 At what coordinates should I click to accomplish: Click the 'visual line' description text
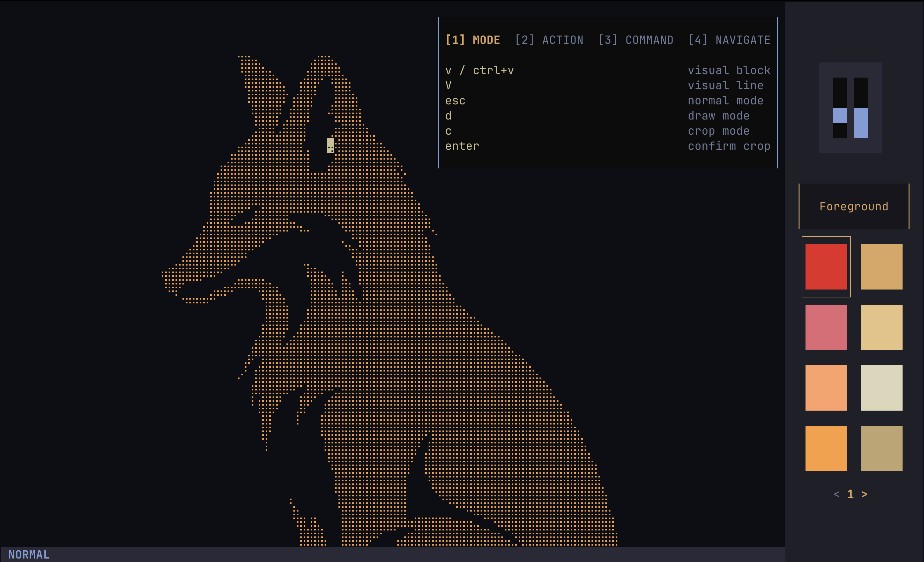tap(725, 85)
